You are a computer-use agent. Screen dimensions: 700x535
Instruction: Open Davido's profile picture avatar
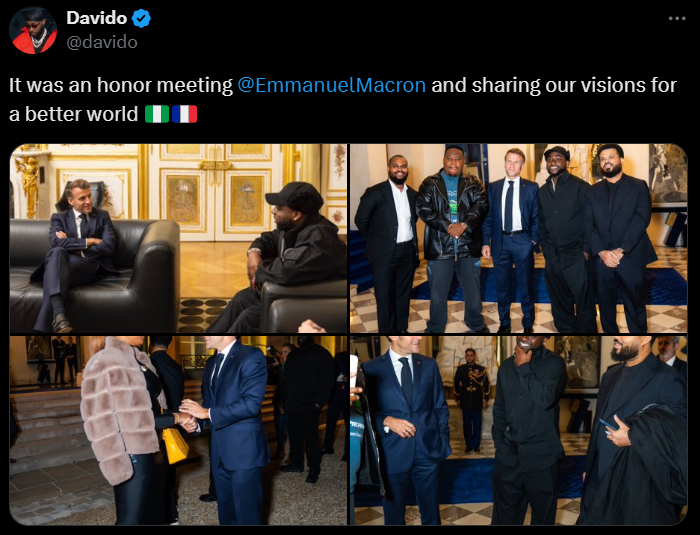(x=33, y=30)
